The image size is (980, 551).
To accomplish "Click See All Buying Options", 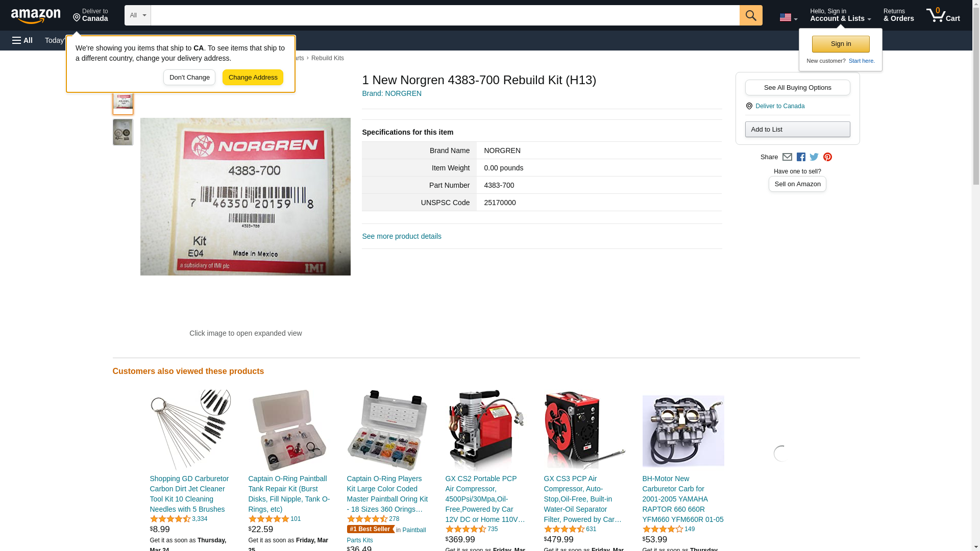I will 797,87.
